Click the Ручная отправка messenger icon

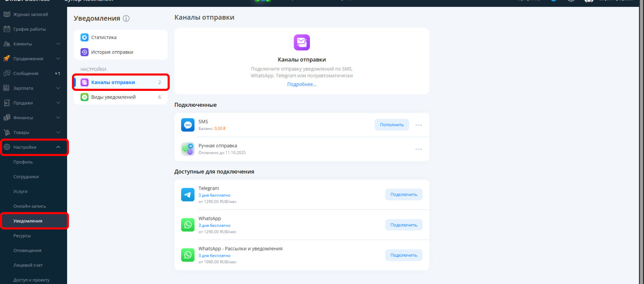tap(188, 149)
